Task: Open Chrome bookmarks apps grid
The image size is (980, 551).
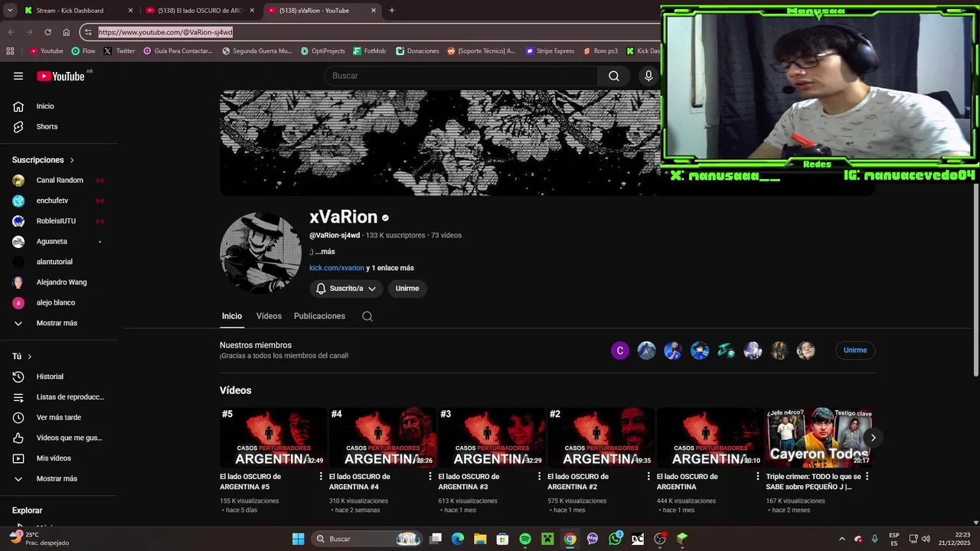Action: [10, 51]
